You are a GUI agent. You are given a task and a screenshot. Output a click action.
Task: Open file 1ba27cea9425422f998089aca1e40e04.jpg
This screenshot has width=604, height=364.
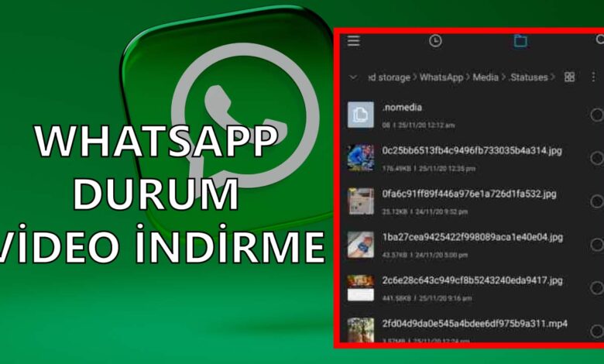[x=472, y=237]
